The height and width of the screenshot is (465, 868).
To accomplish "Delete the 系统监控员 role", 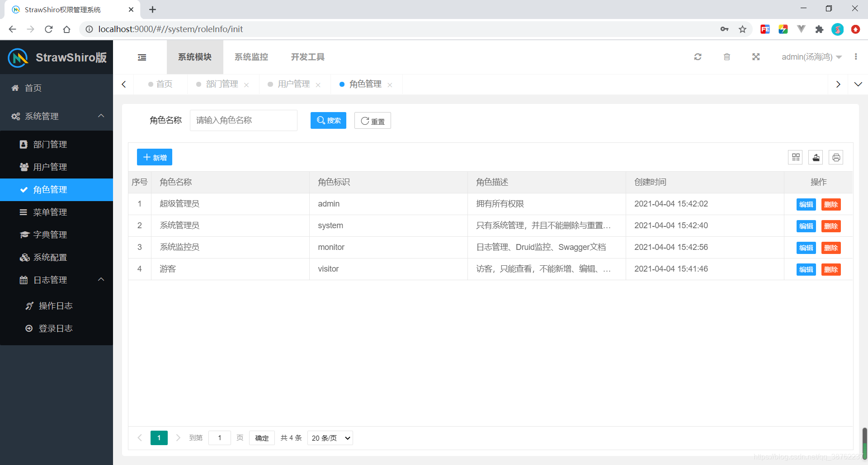I will tap(831, 248).
